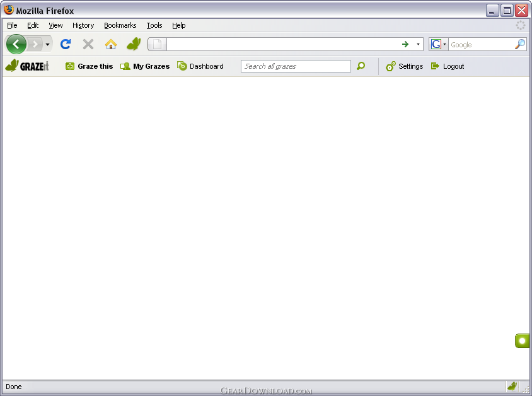
Task: Click the forward navigation arrow
Action: click(x=35, y=44)
